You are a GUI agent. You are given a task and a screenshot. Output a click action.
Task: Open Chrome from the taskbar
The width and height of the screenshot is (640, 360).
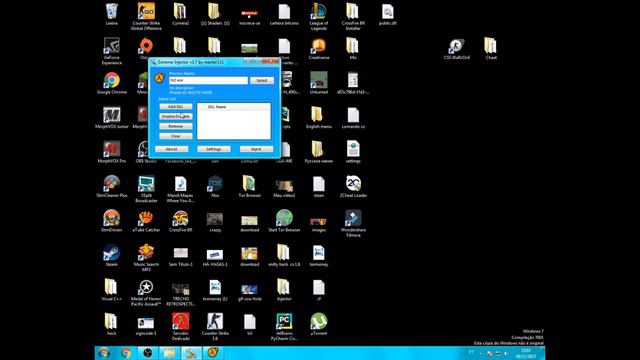(126, 353)
